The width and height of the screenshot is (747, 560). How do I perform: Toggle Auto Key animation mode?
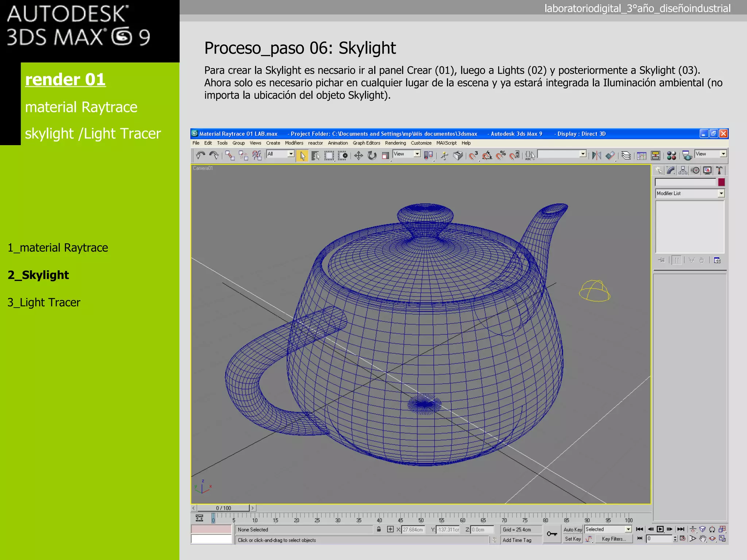pos(573,529)
